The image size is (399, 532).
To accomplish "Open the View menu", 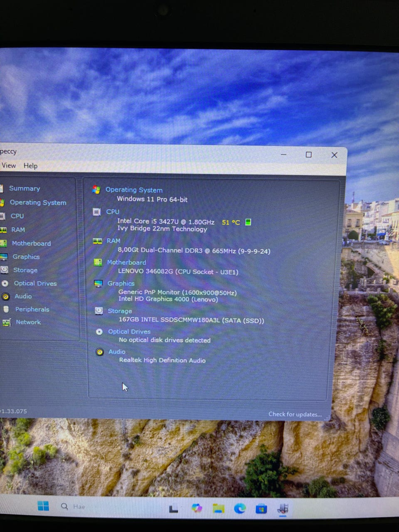I will tap(9, 165).
